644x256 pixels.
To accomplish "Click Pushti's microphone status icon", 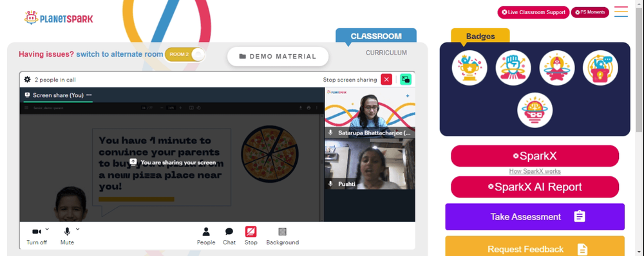I will tap(330, 184).
